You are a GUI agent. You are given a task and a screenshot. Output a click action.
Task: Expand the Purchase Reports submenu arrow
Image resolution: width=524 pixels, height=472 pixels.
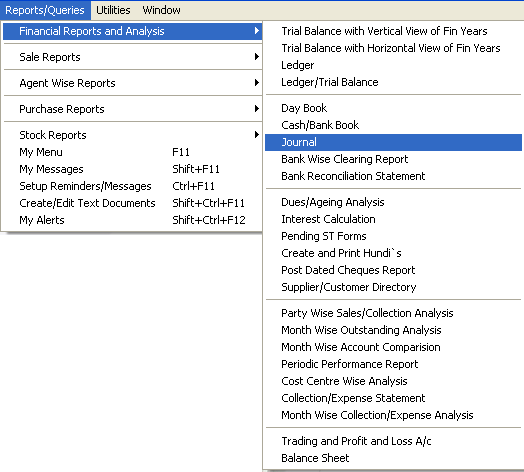click(256, 109)
